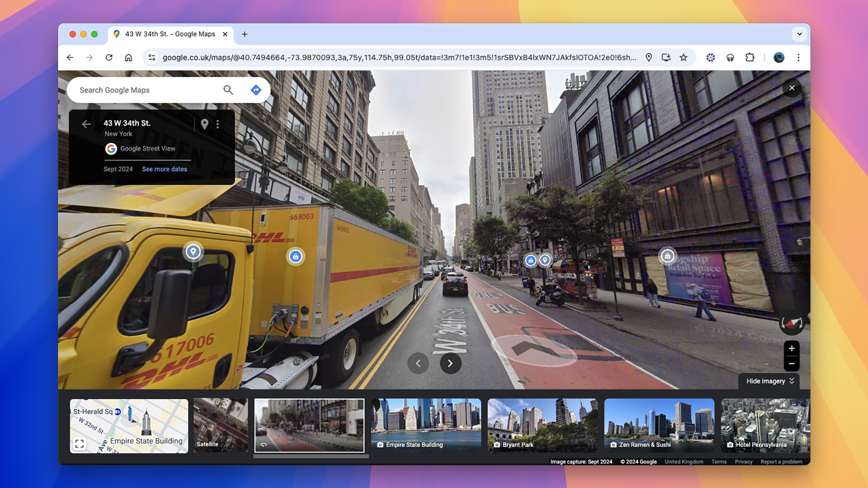Open a new browser tab
Screen dimensions: 868x488
pos(244,34)
